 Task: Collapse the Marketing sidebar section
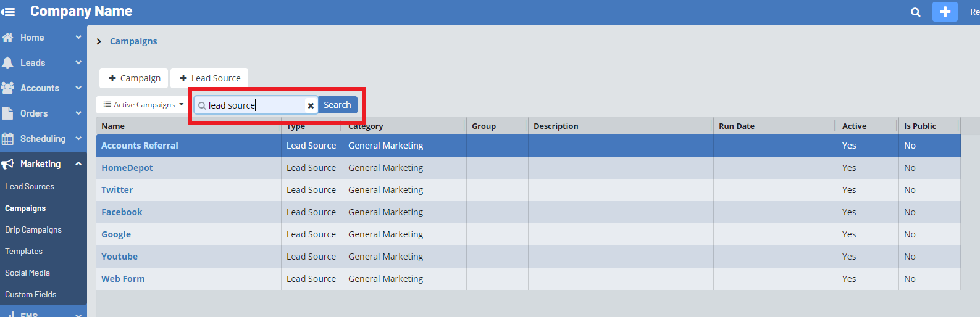(x=78, y=164)
